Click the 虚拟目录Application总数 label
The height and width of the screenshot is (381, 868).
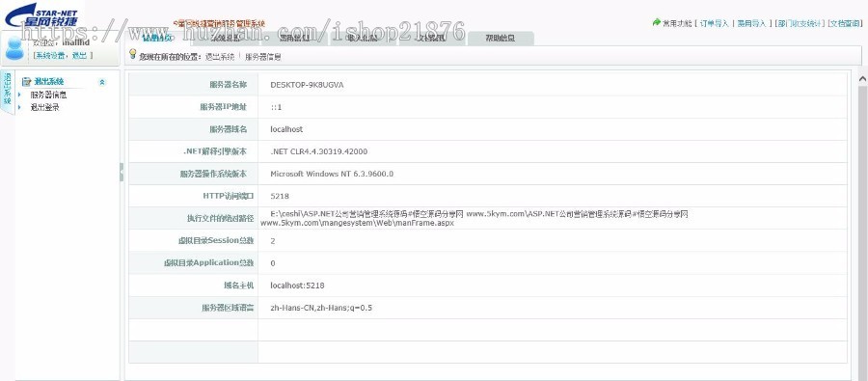[x=208, y=262]
